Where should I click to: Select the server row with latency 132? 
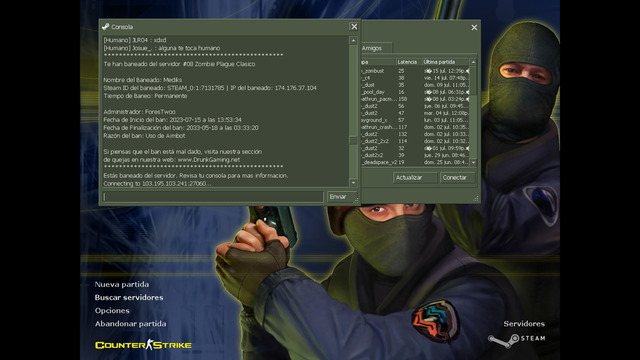415,134
